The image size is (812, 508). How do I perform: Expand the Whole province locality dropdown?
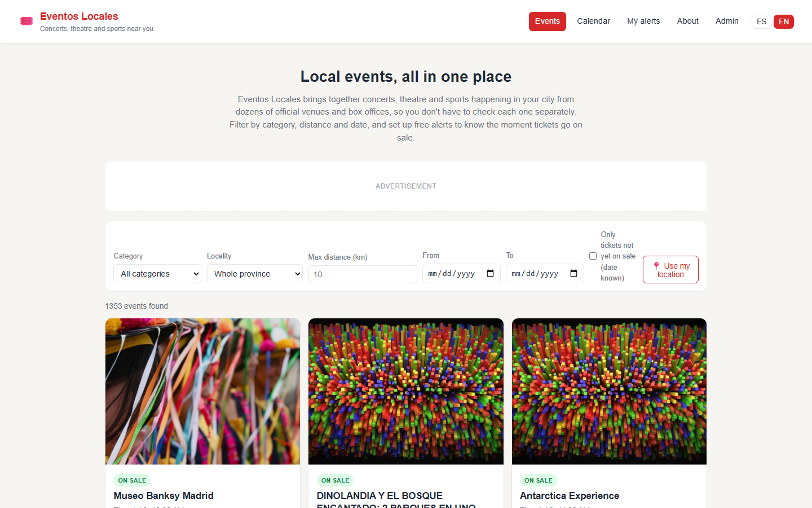[x=254, y=274]
